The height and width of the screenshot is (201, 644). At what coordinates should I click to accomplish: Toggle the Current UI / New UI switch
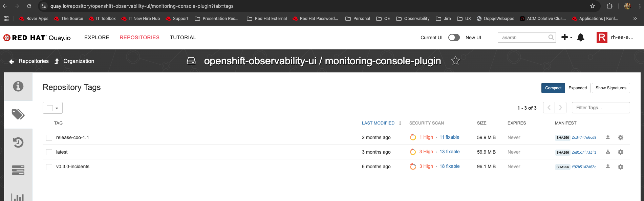(x=454, y=38)
